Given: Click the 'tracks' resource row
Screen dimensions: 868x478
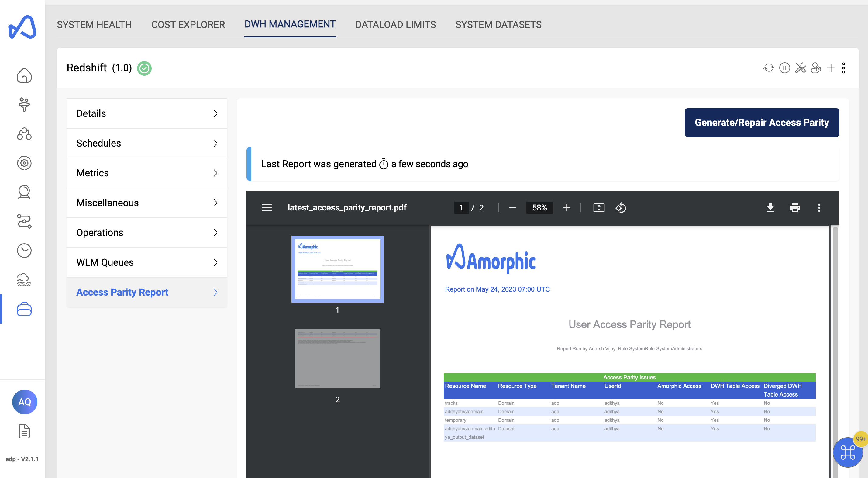Looking at the screenshot, I should click(629, 403).
